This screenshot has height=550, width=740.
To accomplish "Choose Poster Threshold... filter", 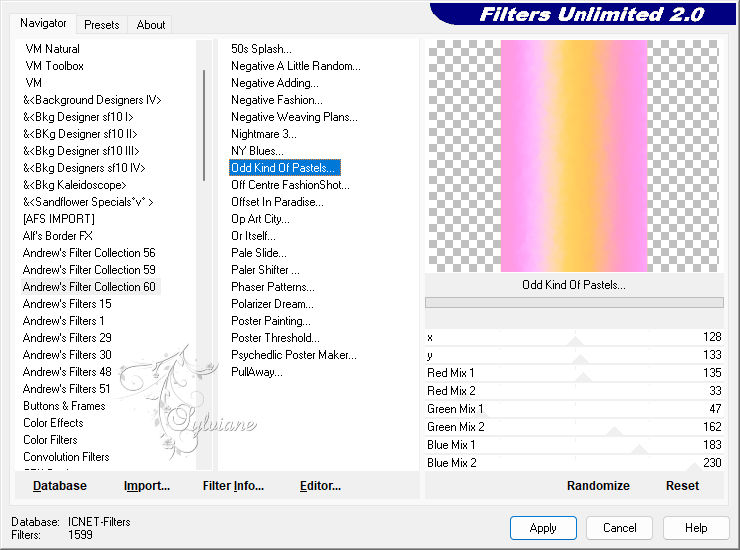I will pyautogui.click(x=275, y=338).
